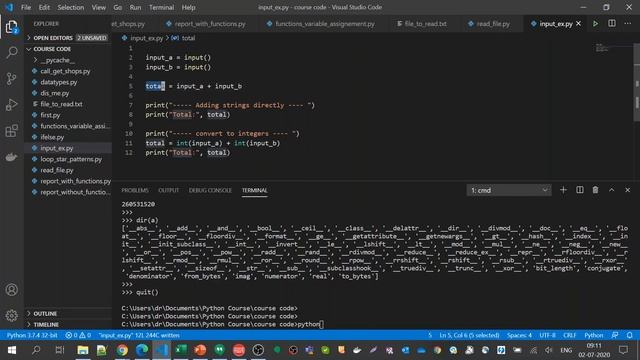Split the editor to the right
The height and width of the screenshot is (360, 640).
(x=612, y=24)
